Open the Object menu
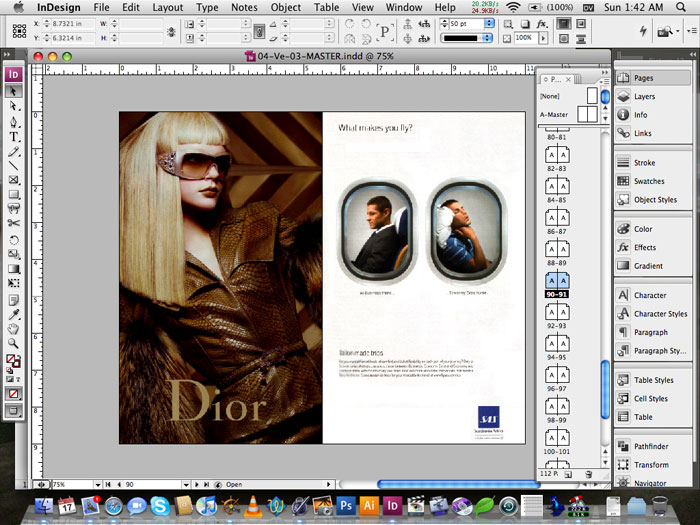700x525 pixels. tap(285, 7)
